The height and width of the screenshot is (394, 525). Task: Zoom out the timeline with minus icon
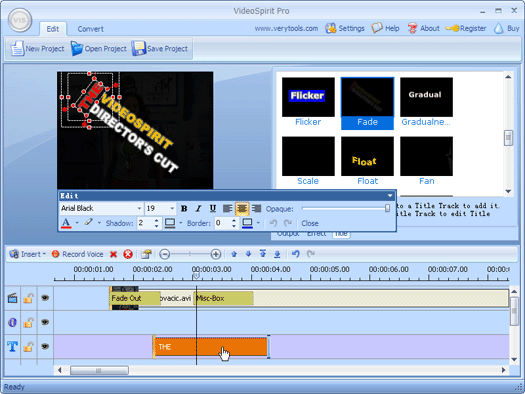(164, 254)
